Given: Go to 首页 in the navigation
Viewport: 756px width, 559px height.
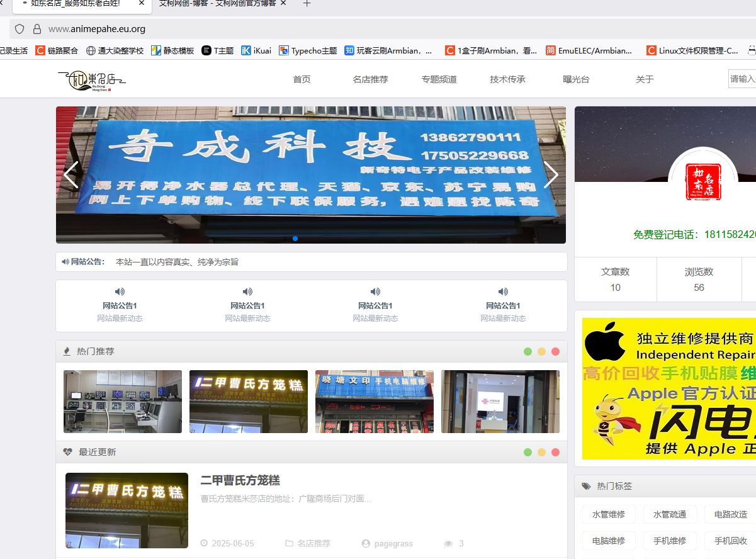Looking at the screenshot, I should pyautogui.click(x=302, y=79).
